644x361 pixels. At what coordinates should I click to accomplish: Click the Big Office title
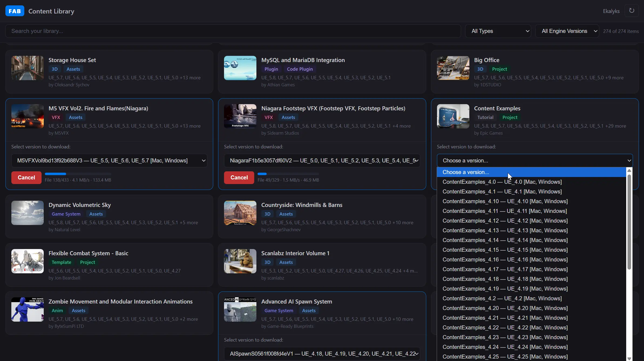(487, 60)
